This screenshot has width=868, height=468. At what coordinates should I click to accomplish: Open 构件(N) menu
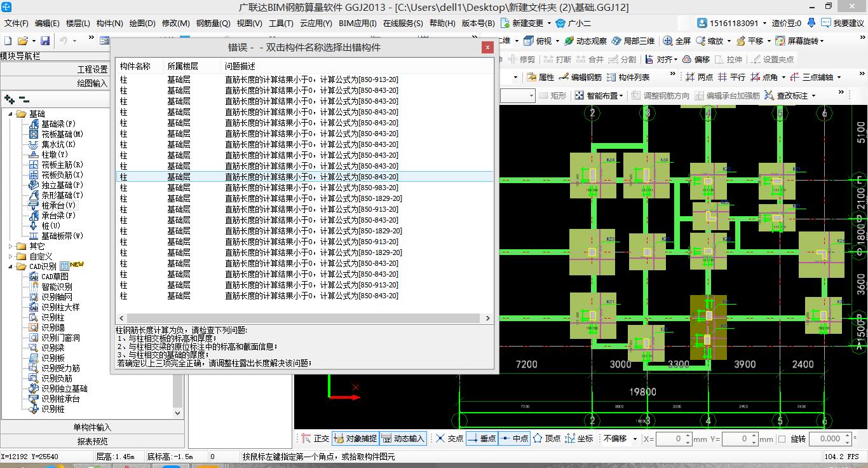point(110,23)
